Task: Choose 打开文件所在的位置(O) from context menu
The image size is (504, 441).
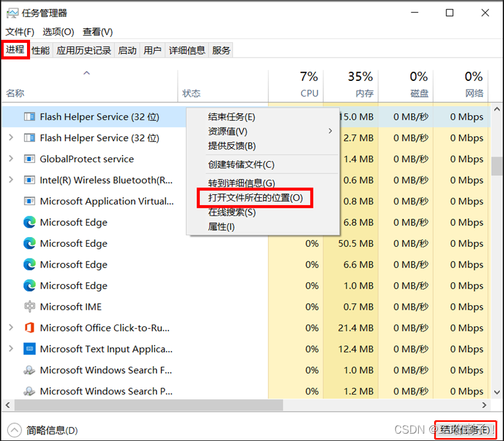Action: [263, 198]
